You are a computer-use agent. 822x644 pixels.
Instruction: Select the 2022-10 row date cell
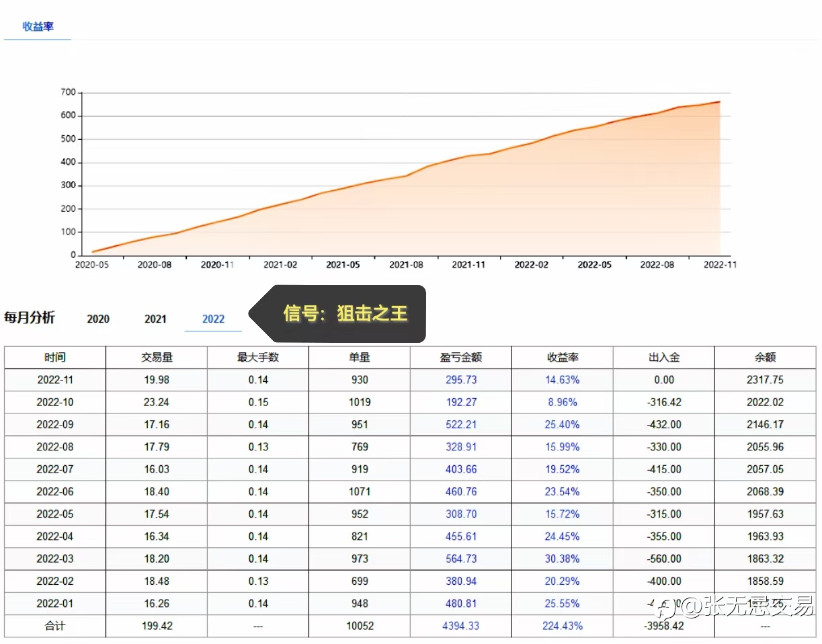[55, 402]
